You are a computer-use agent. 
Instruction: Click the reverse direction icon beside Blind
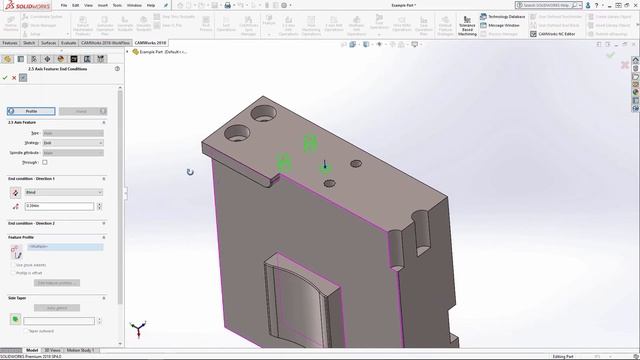point(15,192)
